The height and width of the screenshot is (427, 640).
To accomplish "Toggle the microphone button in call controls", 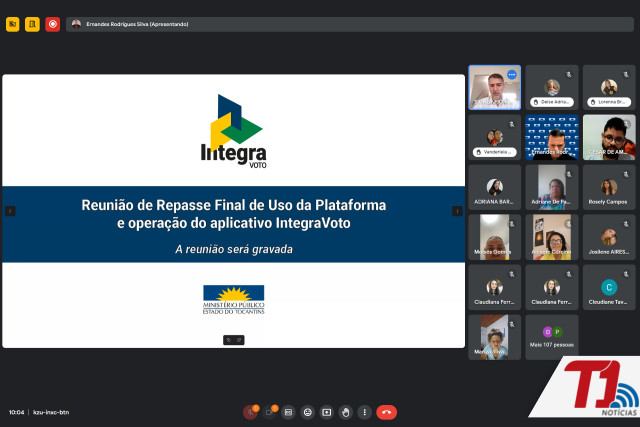I will 250,412.
